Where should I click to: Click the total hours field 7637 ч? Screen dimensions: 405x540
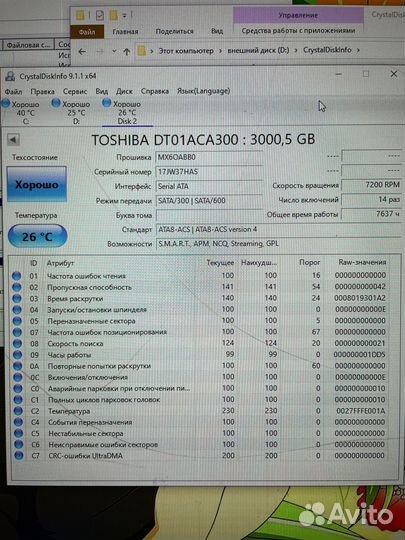[x=371, y=214]
